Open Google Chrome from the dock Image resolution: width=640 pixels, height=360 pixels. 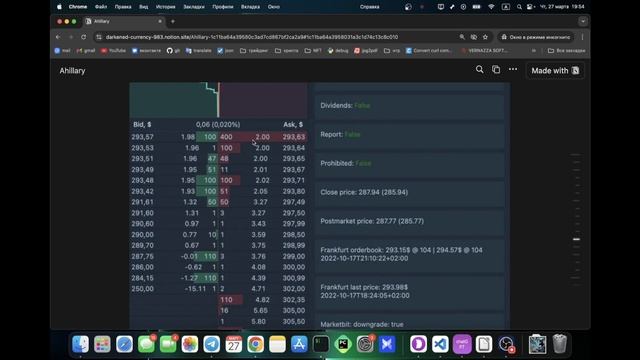coord(256,344)
